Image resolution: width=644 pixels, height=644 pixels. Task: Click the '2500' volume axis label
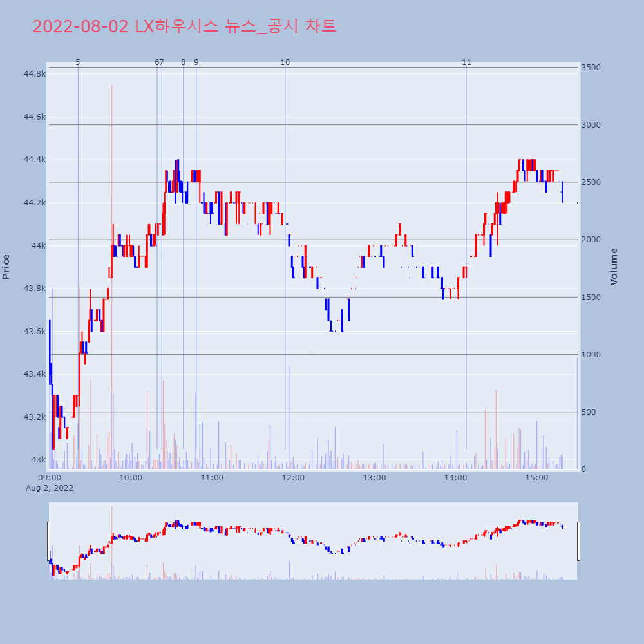click(591, 182)
